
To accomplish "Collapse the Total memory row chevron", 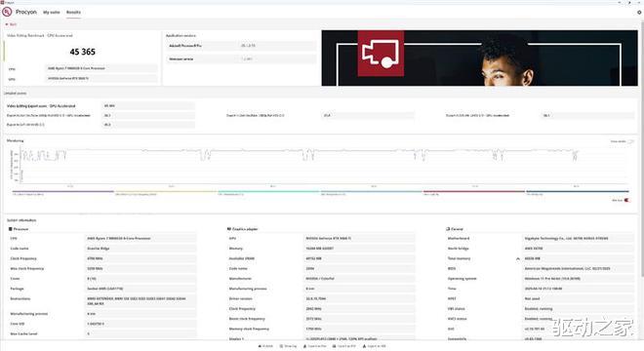I will pyautogui.click(x=518, y=258).
